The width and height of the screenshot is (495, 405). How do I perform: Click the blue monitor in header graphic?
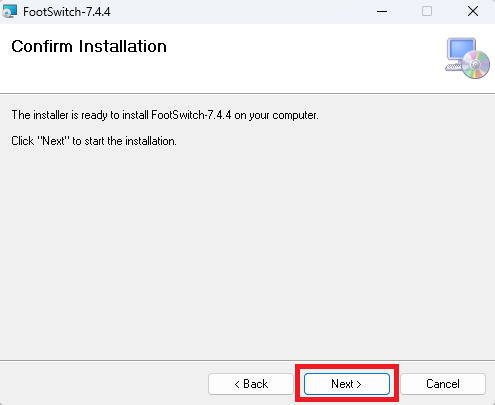[x=462, y=50]
